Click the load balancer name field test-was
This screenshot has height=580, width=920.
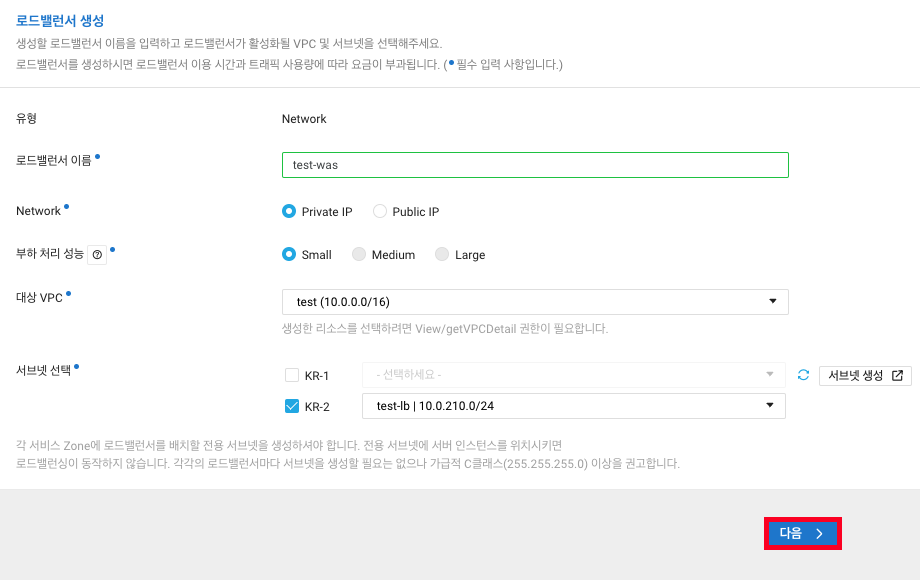[535, 165]
